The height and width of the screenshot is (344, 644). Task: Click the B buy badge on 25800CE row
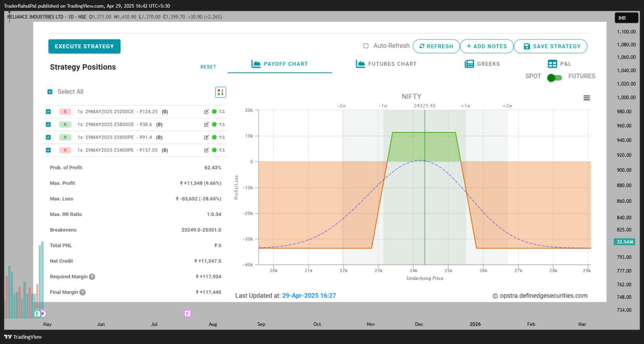coord(65,125)
